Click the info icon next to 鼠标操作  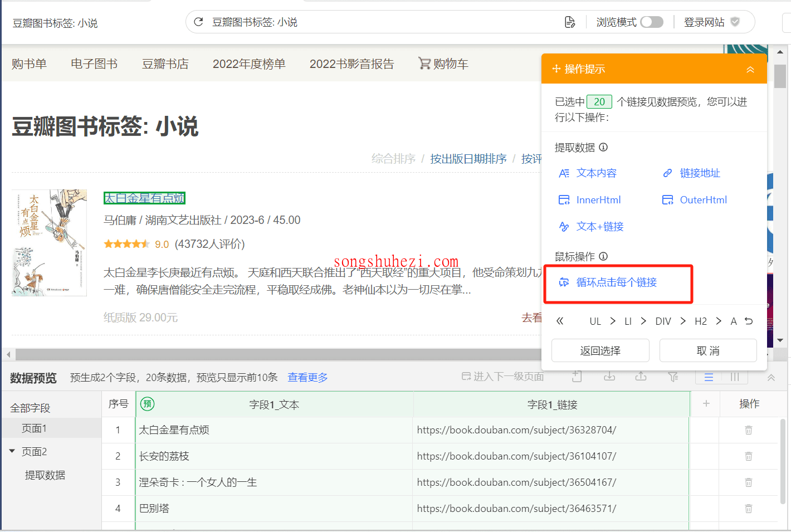click(603, 256)
